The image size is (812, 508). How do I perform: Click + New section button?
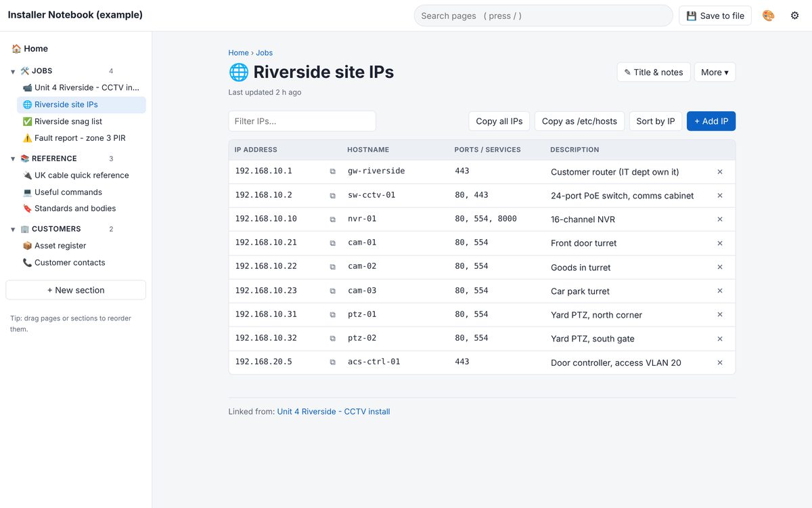[76, 290]
